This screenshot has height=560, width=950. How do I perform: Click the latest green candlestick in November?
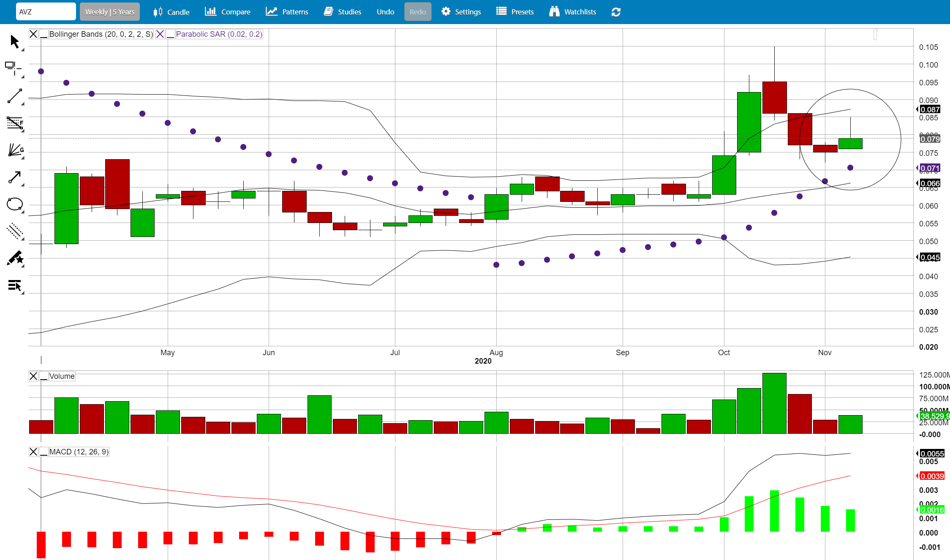pyautogui.click(x=850, y=144)
